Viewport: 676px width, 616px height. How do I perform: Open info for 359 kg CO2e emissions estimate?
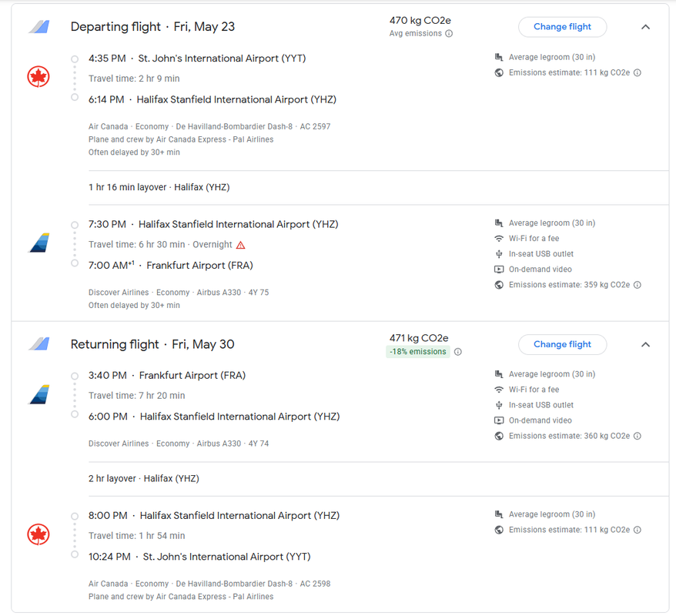(x=638, y=285)
